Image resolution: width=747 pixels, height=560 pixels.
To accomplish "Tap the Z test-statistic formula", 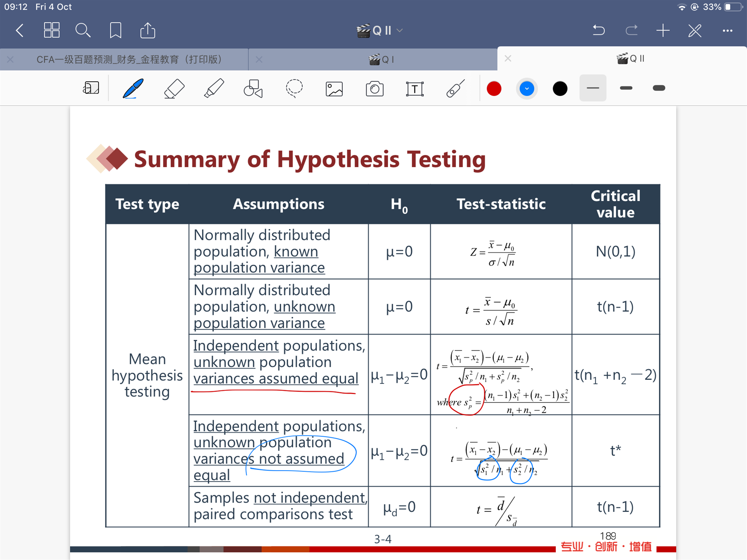I will click(493, 253).
